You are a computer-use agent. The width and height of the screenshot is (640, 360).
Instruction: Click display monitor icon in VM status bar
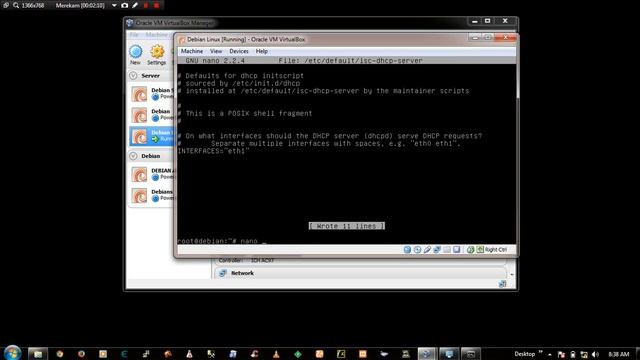coord(457,249)
